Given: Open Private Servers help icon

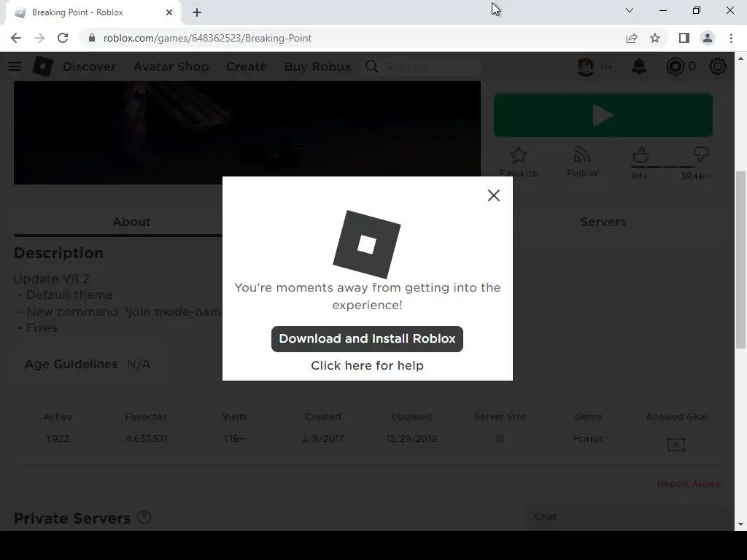Looking at the screenshot, I should tap(144, 517).
